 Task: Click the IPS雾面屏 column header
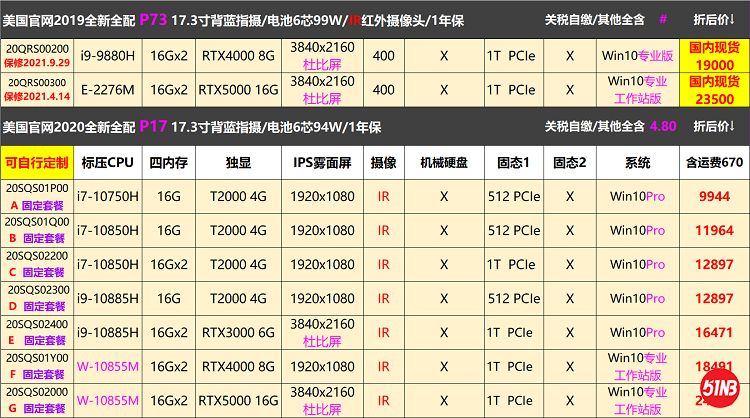coord(322,161)
